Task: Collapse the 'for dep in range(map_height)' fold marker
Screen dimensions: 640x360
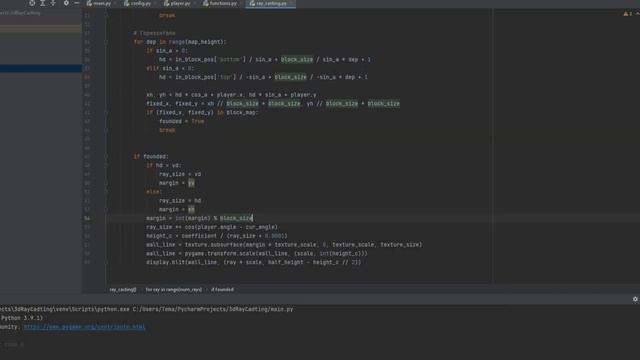Action: click(x=106, y=42)
